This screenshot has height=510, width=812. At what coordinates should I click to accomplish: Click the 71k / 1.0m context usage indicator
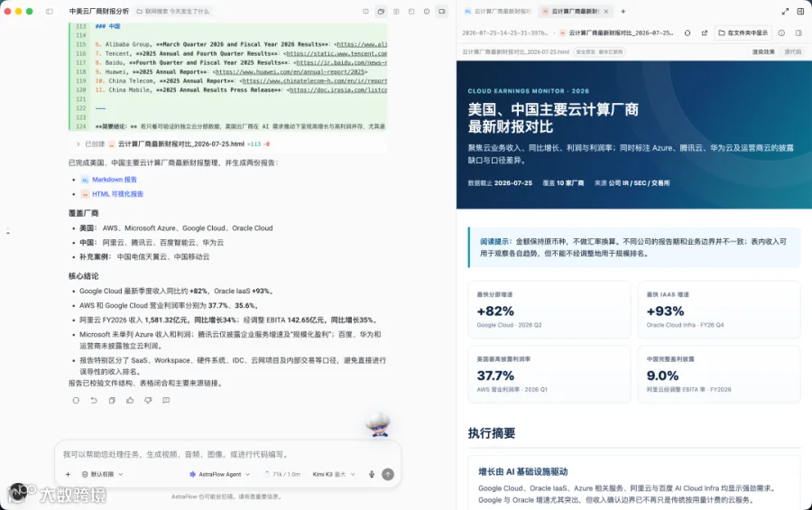click(282, 474)
